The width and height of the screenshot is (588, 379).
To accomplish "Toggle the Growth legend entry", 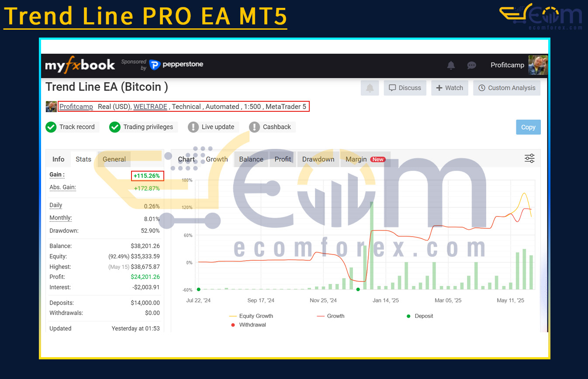I will pos(331,316).
